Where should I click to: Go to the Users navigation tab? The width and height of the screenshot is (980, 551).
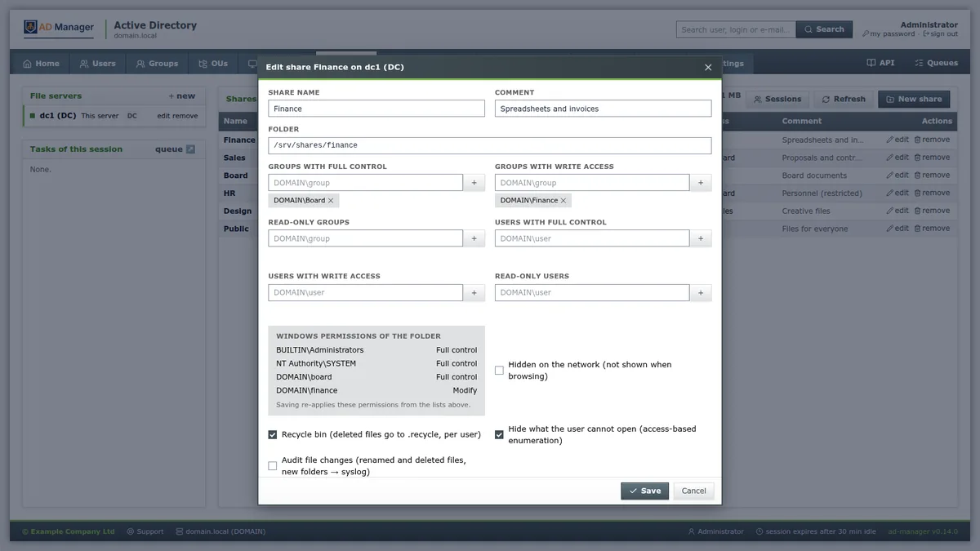click(x=97, y=63)
